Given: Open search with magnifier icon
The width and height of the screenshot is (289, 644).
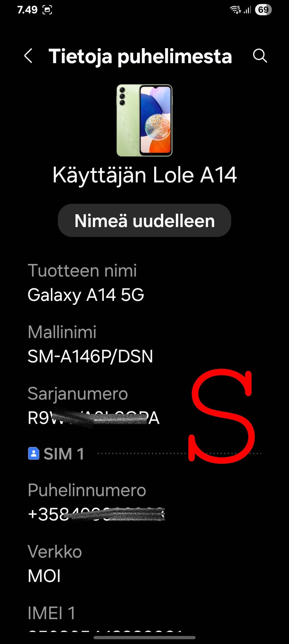Looking at the screenshot, I should click(260, 56).
